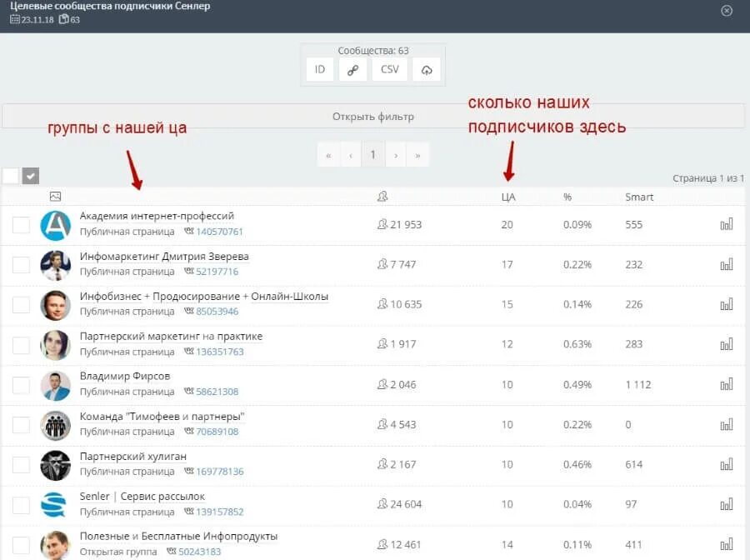The image size is (750, 560).
Task: Sort by the members column header icon
Action: pyautogui.click(x=382, y=197)
